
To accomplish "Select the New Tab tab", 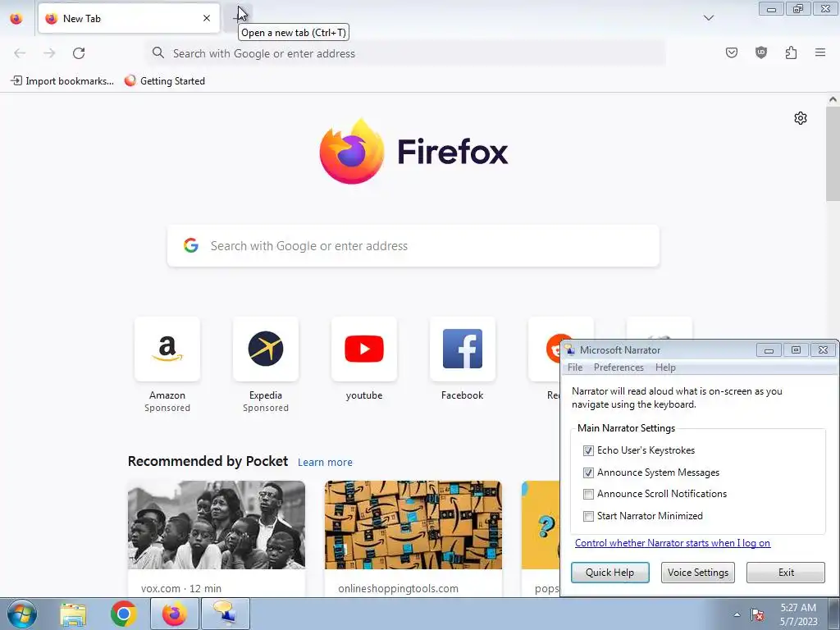I will point(129,18).
